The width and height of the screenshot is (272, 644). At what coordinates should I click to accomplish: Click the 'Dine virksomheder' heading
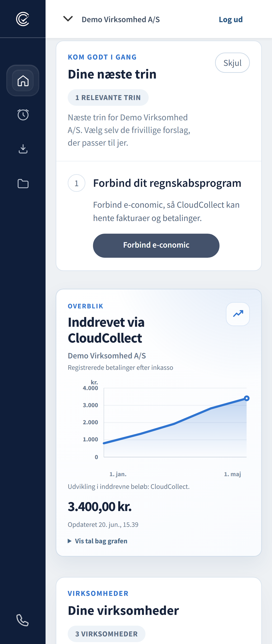123,610
